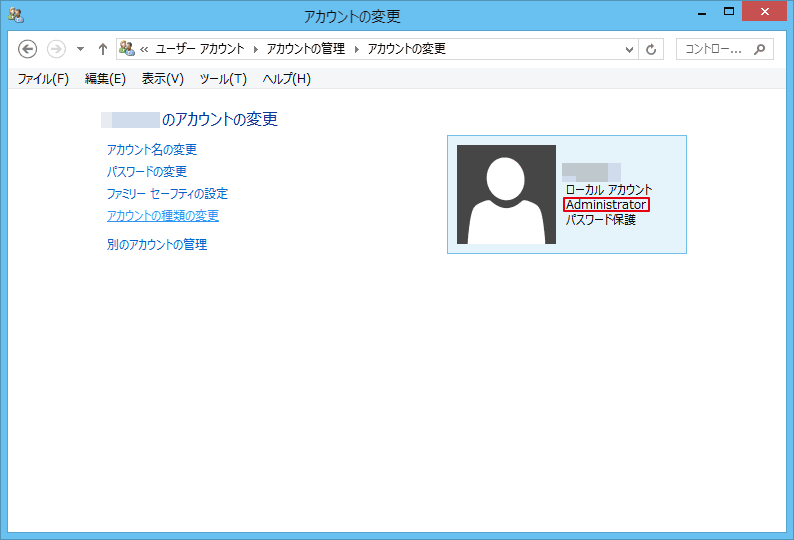This screenshot has width=794, height=540.
Task: Click the アカウントの変更 breadcrumb
Action: 407,49
